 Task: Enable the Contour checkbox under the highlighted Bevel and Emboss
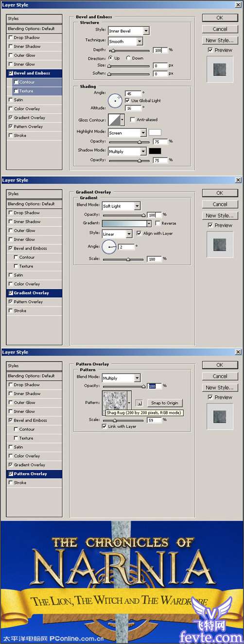(17, 82)
